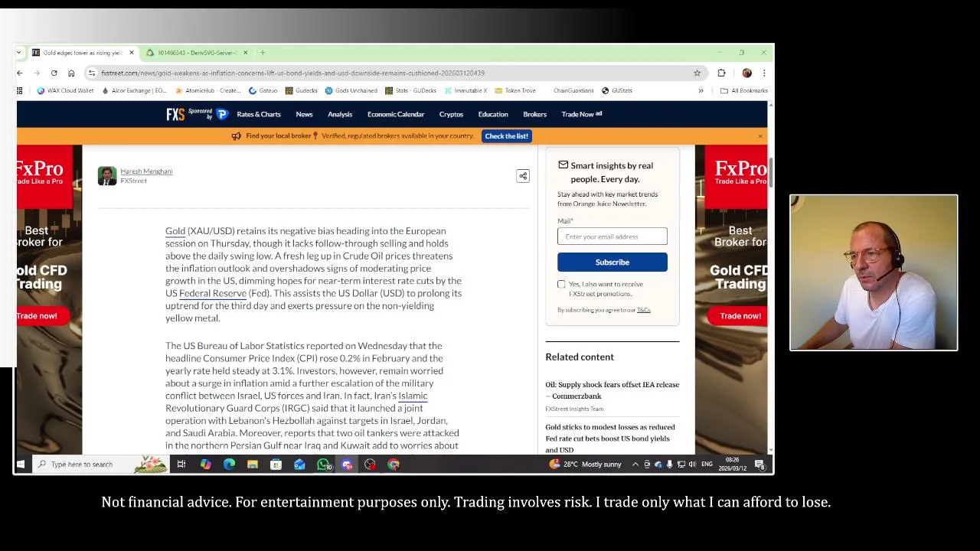Open the GUStats bookmark
The width and height of the screenshot is (980, 551).
tap(617, 90)
